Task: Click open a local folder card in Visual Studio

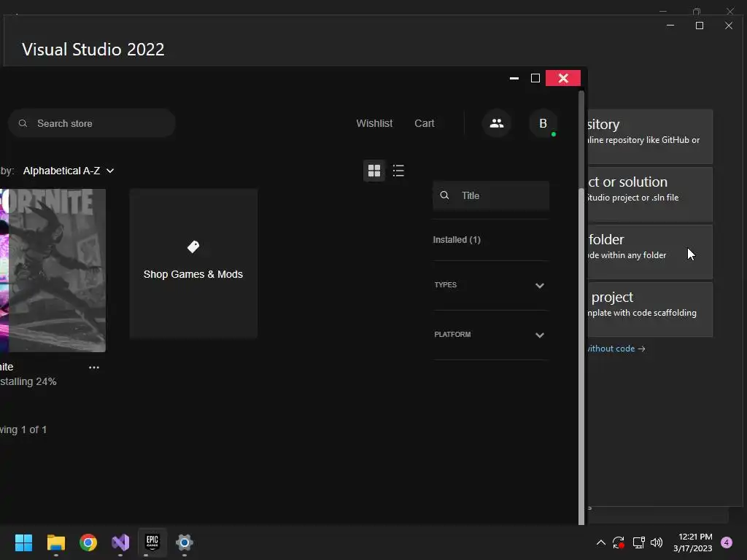Action: [x=650, y=252]
